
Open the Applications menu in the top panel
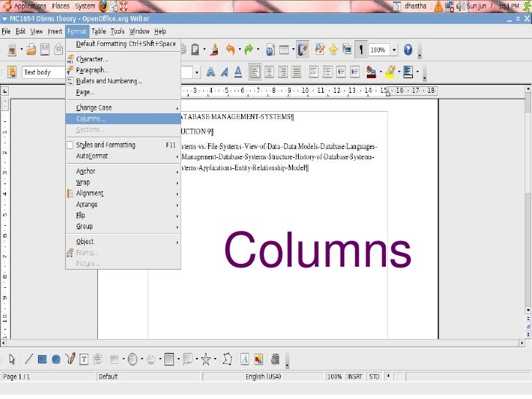29,6
